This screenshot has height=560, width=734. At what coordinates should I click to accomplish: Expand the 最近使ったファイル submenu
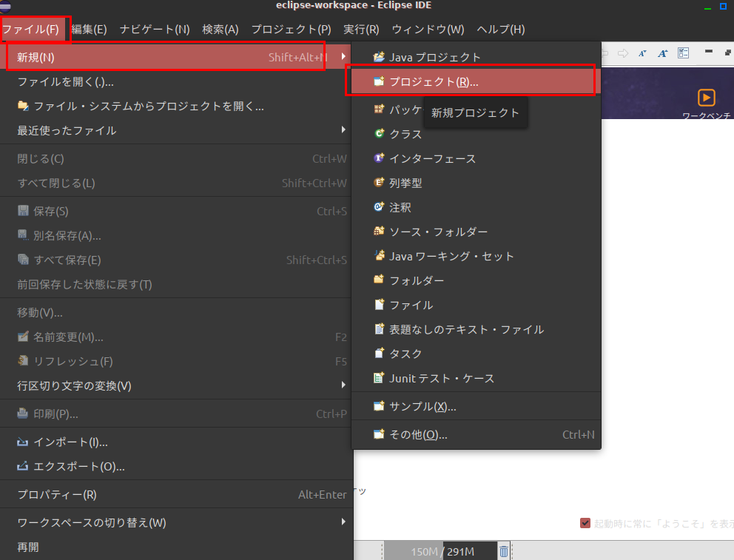tap(343, 129)
